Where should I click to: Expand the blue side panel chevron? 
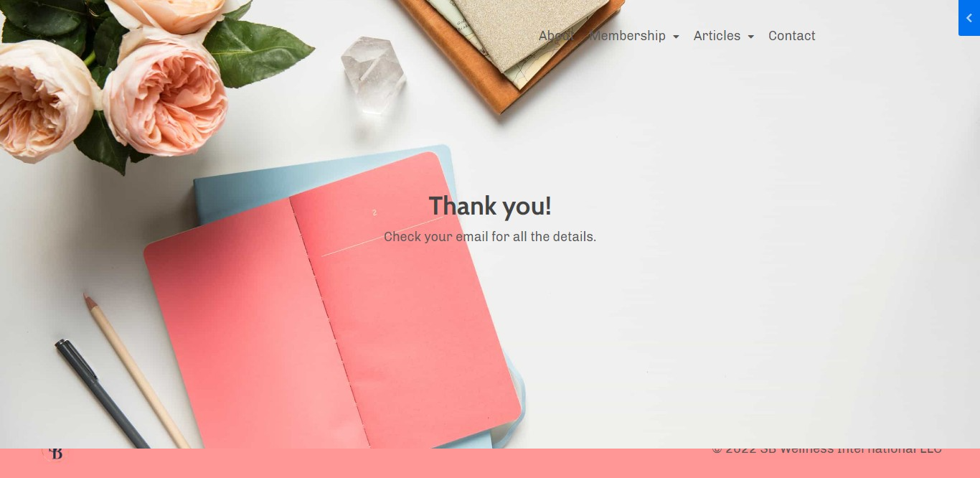click(969, 18)
